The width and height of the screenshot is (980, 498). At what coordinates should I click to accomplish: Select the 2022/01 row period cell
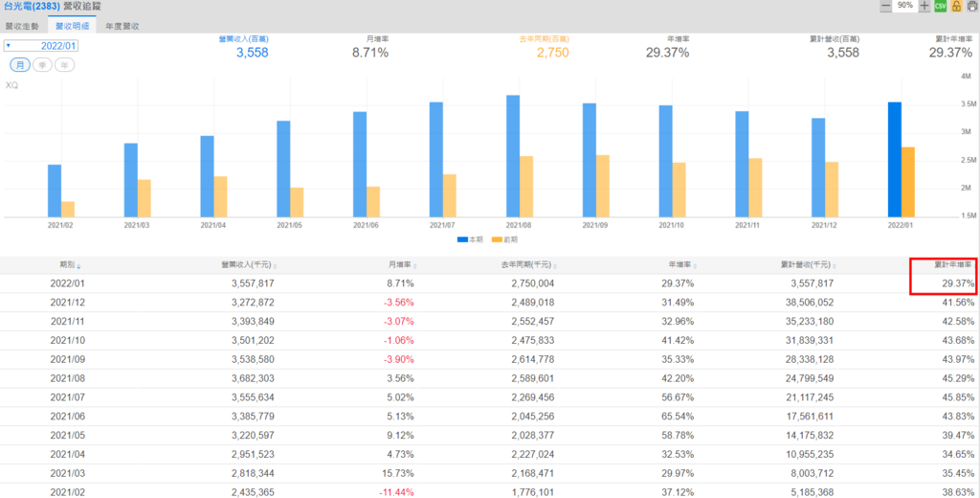pos(68,283)
